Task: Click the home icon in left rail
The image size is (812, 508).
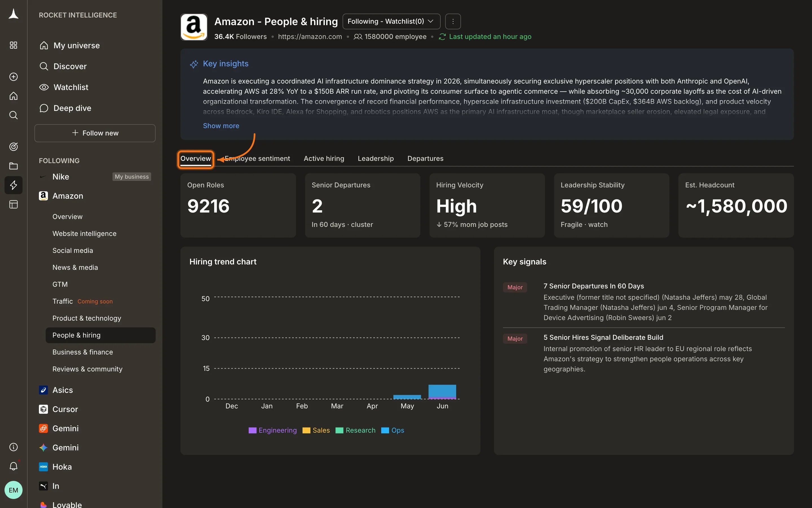Action: coord(14,96)
